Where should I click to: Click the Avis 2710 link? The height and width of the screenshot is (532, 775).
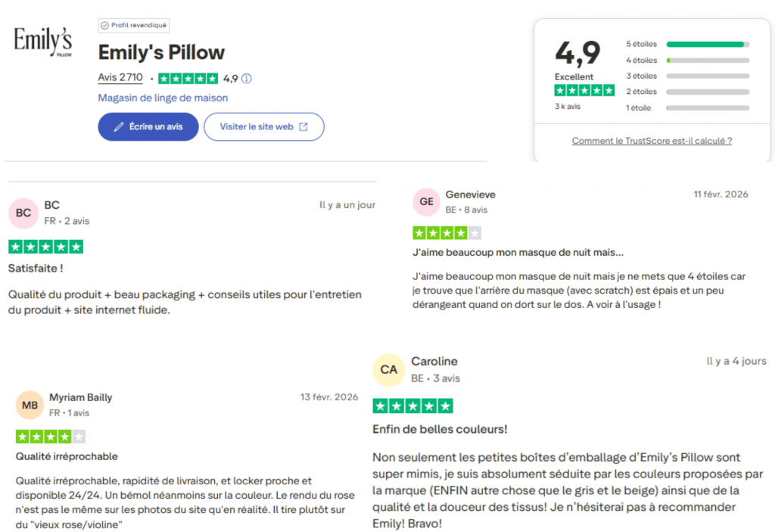click(x=120, y=77)
